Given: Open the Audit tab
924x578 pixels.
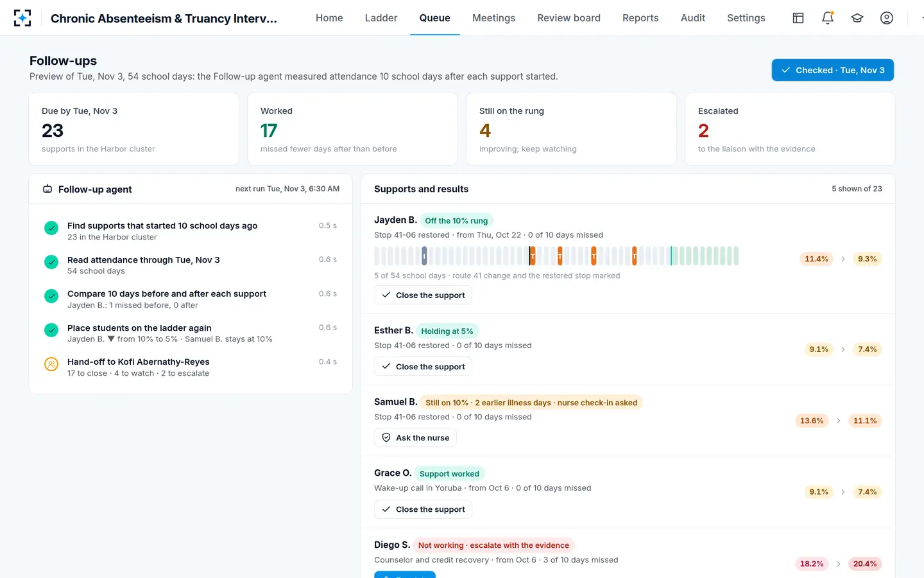Looking at the screenshot, I should pos(693,18).
